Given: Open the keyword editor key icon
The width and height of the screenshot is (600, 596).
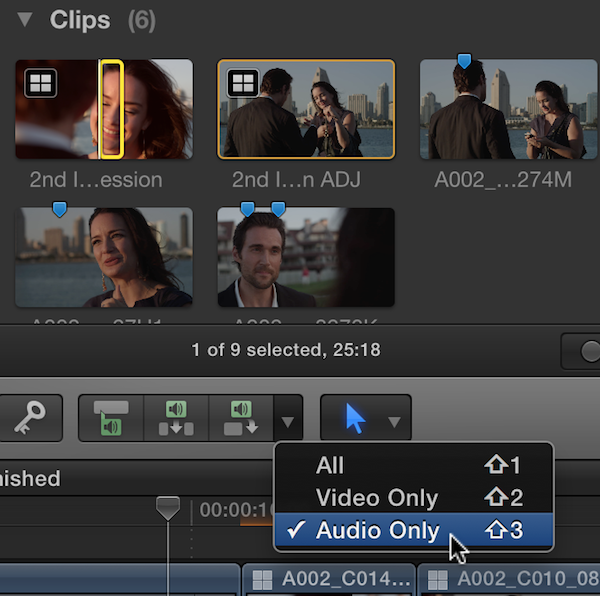Looking at the screenshot, I should pos(30,418).
